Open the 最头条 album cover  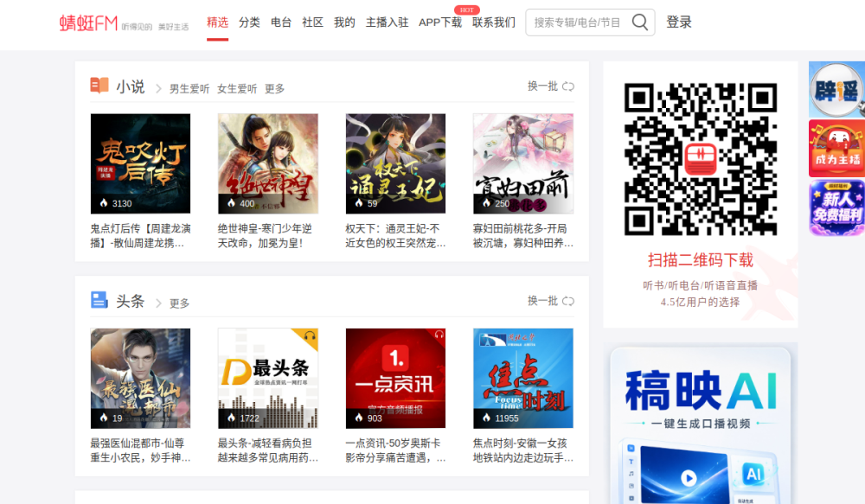tap(268, 379)
